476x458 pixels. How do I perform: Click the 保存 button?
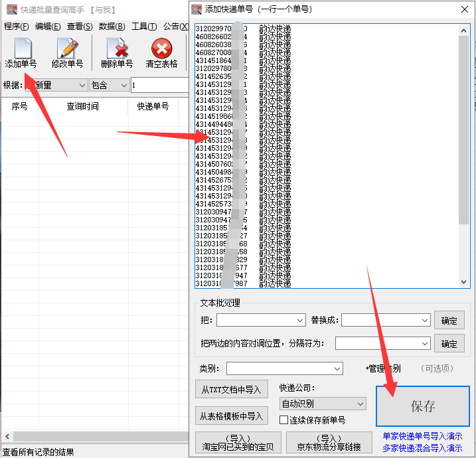[423, 406]
